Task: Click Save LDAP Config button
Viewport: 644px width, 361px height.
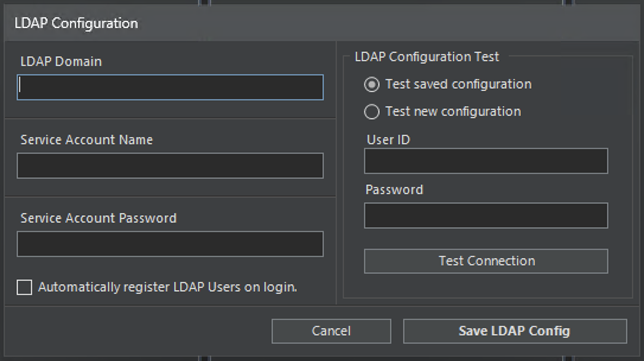Action: pyautogui.click(x=515, y=331)
